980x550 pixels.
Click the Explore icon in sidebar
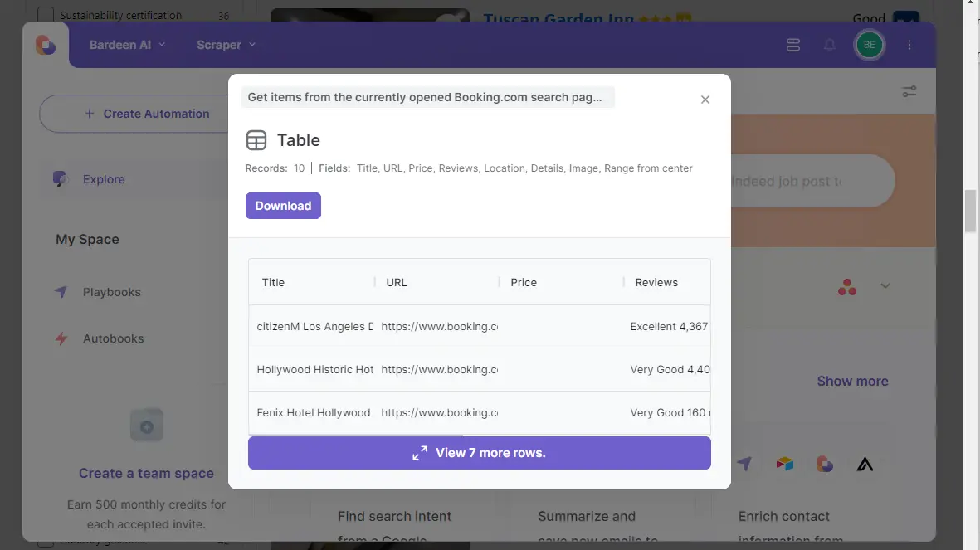pyautogui.click(x=60, y=179)
